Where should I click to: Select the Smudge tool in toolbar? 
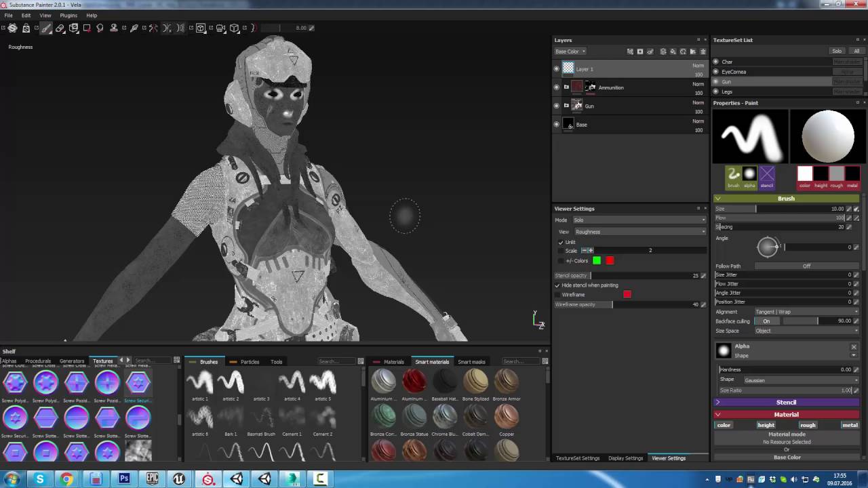[100, 28]
